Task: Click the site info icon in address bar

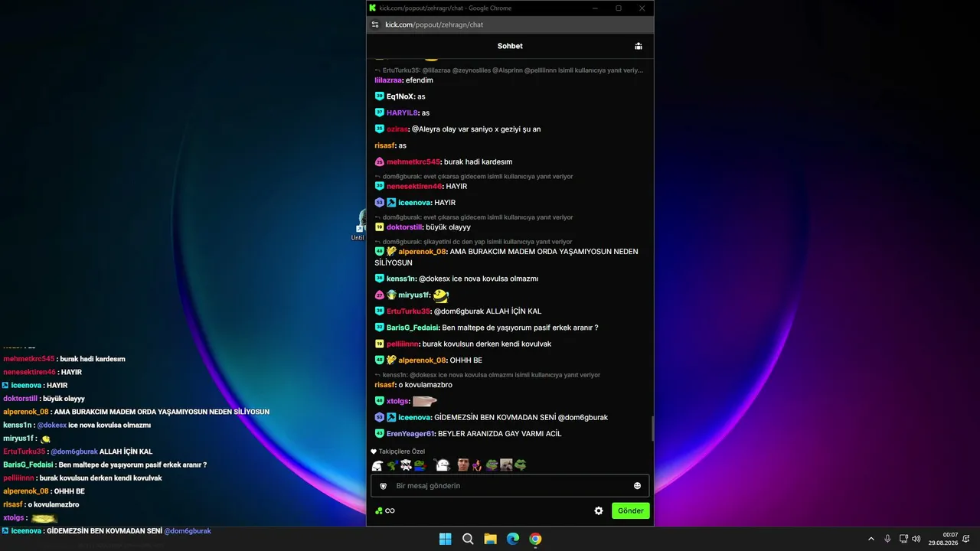Action: point(375,24)
